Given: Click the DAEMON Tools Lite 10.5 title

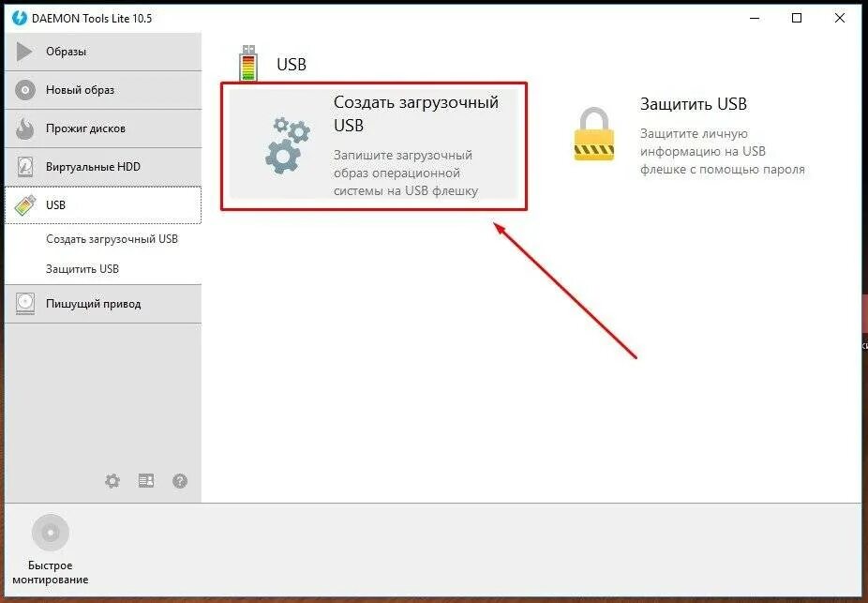Looking at the screenshot, I should (92, 18).
